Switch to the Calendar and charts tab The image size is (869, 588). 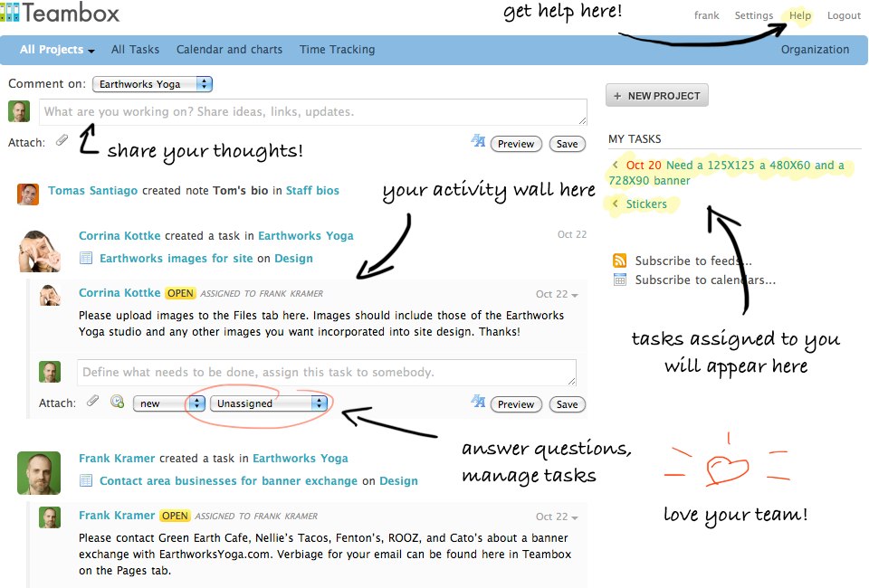(229, 50)
